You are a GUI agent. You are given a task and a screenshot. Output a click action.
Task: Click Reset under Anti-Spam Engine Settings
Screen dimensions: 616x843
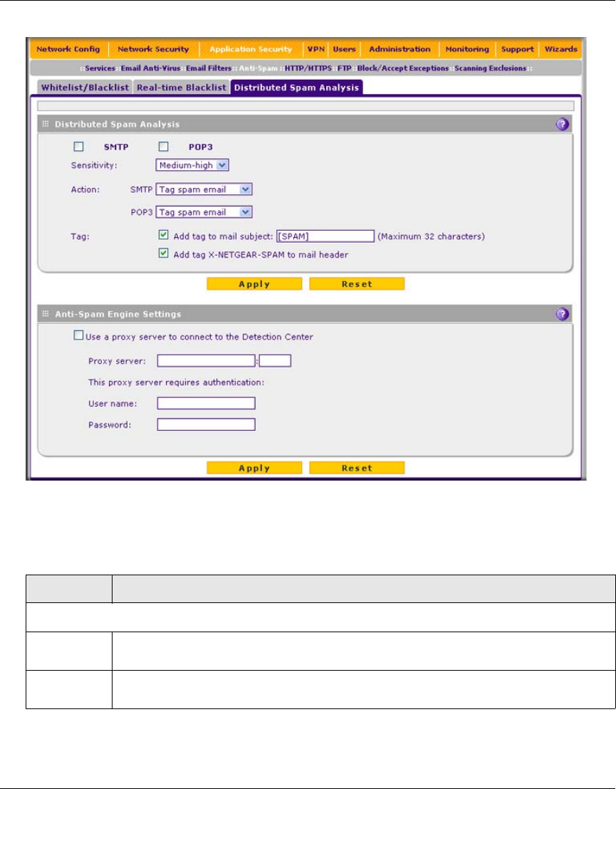pyautogui.click(x=357, y=468)
